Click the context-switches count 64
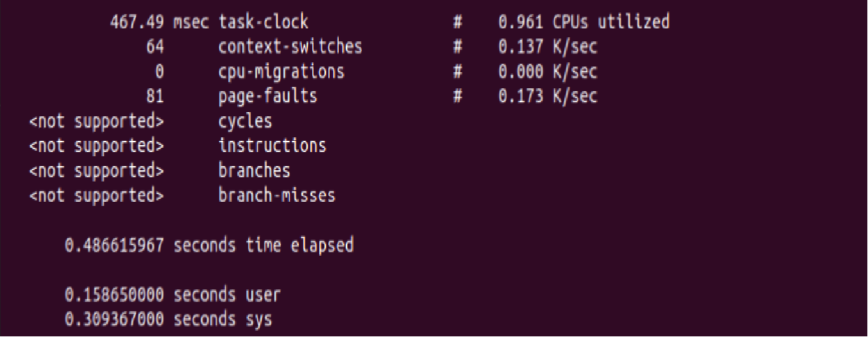The width and height of the screenshot is (868, 337). pos(155,47)
